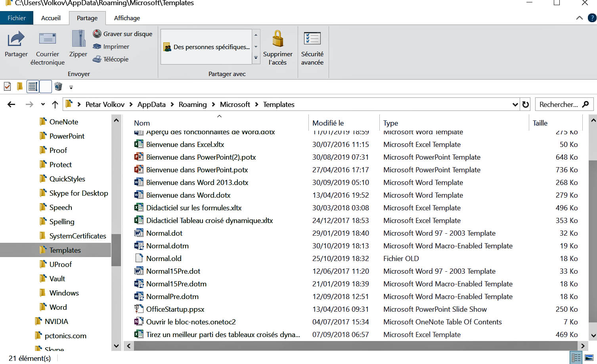The width and height of the screenshot is (597, 364).
Task: Switch to the Accueil tab
Action: pyautogui.click(x=51, y=18)
